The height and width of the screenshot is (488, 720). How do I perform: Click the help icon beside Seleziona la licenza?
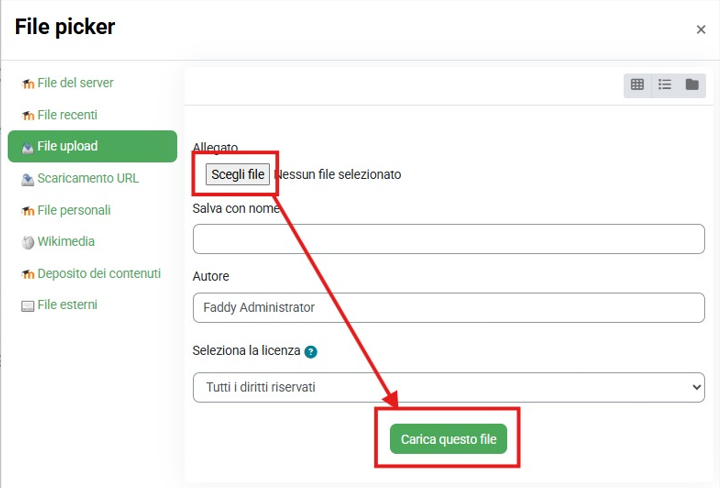(x=311, y=352)
